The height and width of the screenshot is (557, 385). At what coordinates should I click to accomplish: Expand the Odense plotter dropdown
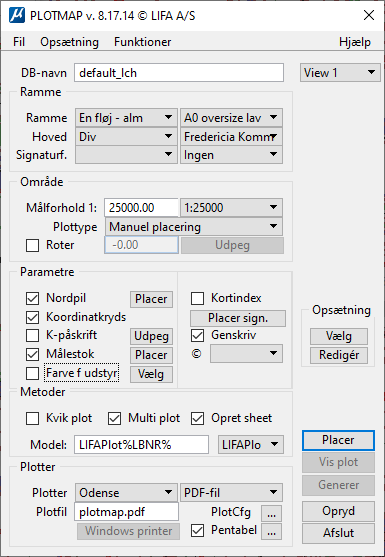126,493
